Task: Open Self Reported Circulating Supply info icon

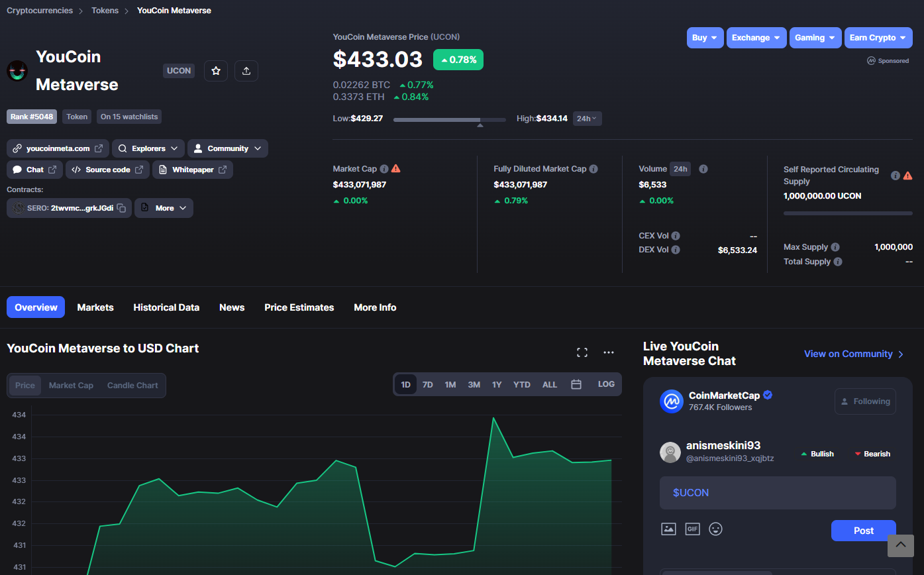Action: (896, 176)
